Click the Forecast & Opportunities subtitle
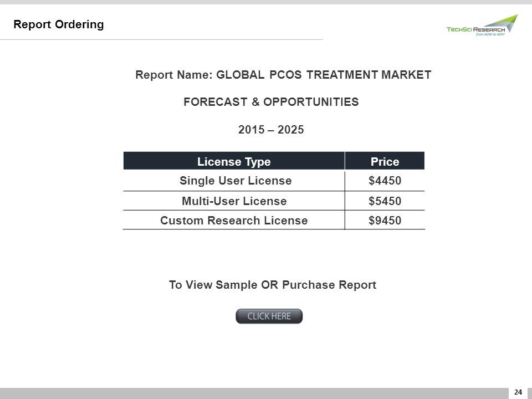The image size is (532, 399). [x=271, y=102]
